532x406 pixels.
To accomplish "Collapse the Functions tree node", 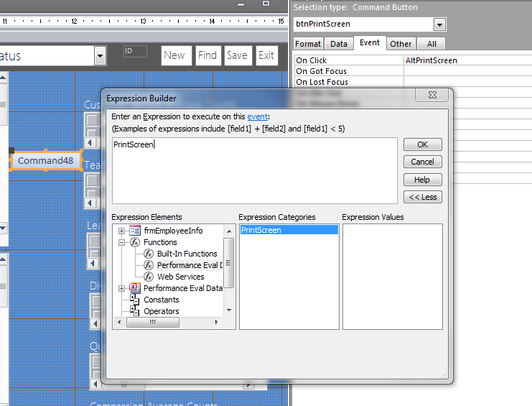I will 121,242.
